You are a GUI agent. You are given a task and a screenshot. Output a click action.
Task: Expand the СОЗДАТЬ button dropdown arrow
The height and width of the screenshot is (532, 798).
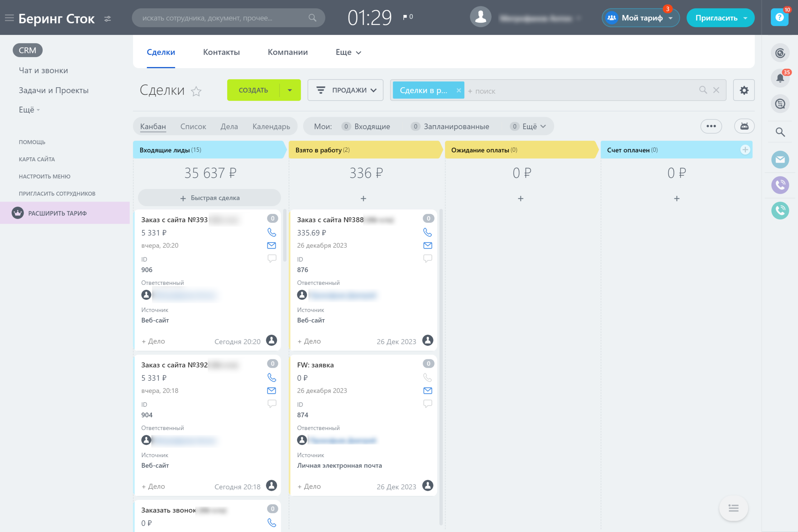pos(290,90)
